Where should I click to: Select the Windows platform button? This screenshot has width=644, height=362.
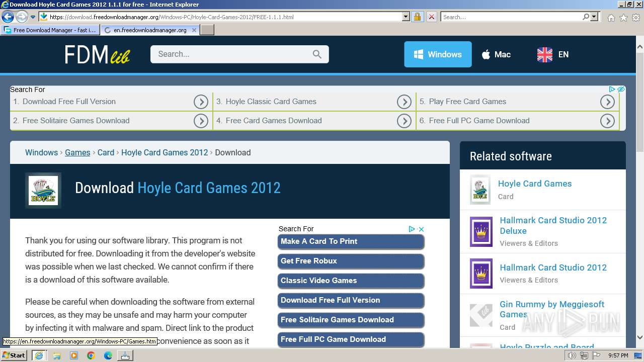[438, 54]
